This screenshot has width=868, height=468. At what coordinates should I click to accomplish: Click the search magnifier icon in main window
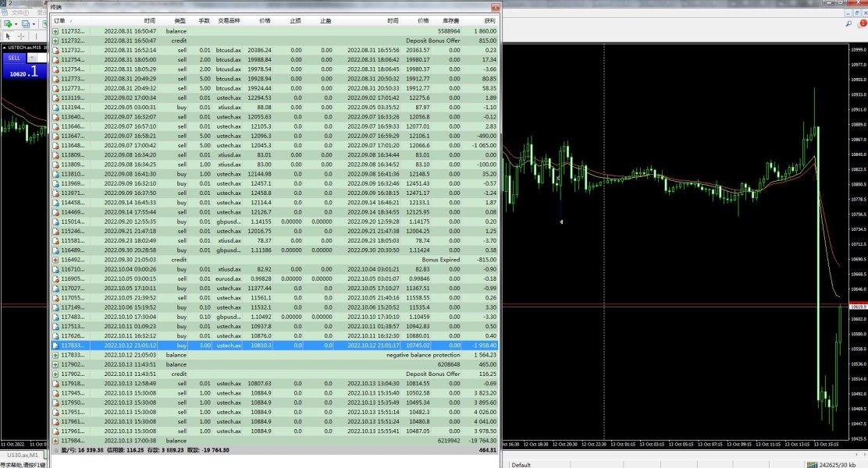(848, 23)
